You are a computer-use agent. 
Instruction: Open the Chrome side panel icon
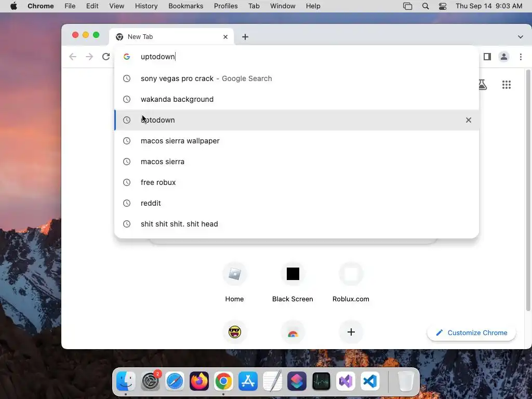tap(487, 57)
